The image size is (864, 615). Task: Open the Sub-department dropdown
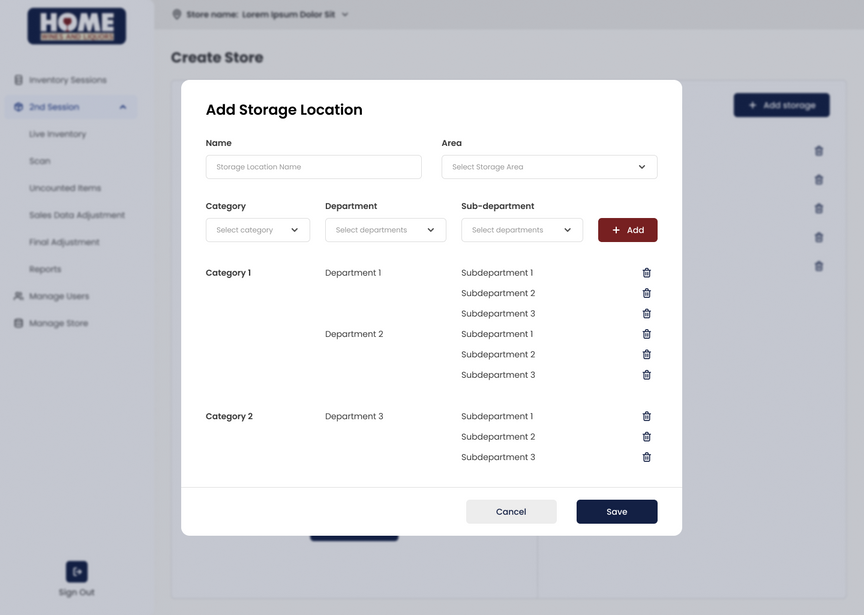(x=521, y=230)
